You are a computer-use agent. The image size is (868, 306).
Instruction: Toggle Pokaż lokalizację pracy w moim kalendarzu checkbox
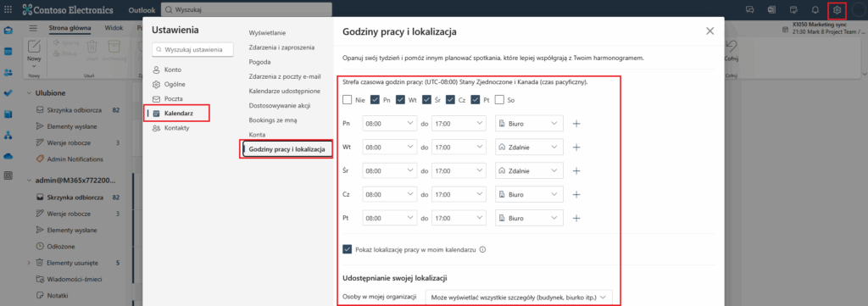coord(347,249)
